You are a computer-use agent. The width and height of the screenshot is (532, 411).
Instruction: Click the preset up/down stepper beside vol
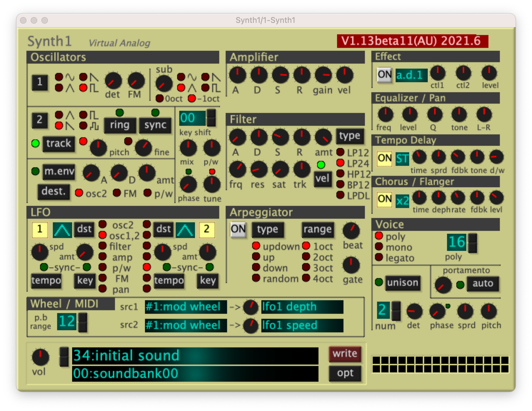pyautogui.click(x=64, y=357)
